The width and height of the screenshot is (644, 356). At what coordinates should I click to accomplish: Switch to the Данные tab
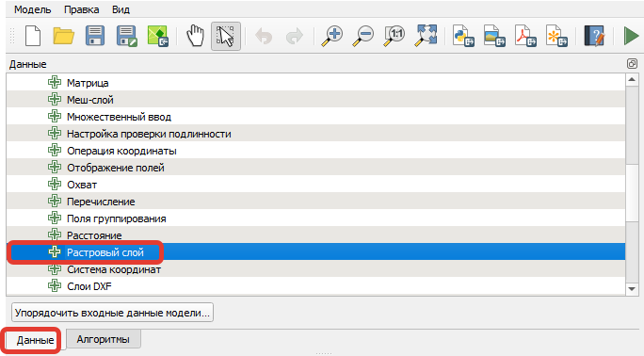tap(35, 340)
